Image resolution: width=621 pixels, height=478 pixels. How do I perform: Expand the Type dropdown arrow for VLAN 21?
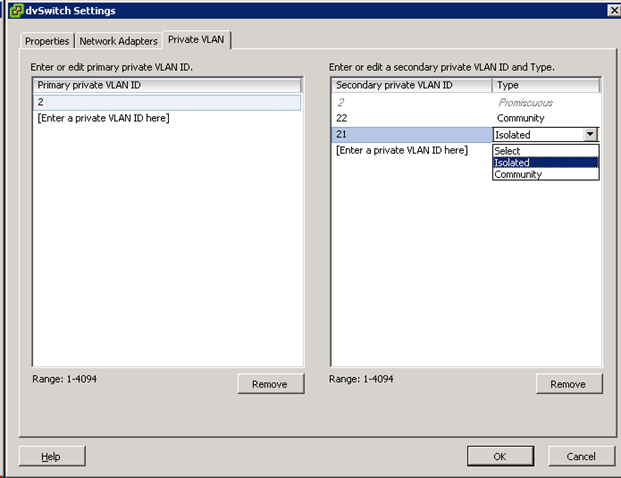[x=590, y=134]
